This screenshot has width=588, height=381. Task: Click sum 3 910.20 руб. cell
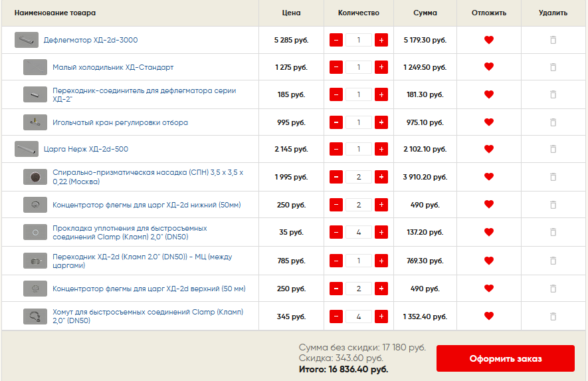(x=425, y=177)
